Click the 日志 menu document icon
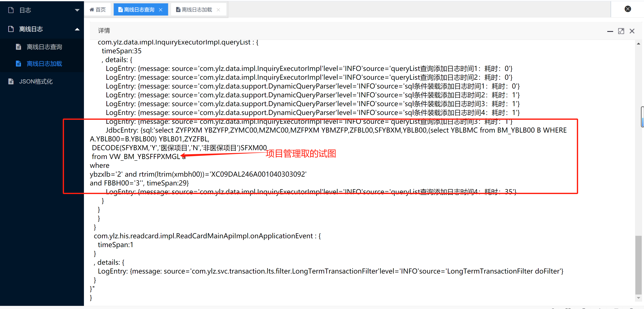Viewport: 644px width, 309px height. (11, 10)
